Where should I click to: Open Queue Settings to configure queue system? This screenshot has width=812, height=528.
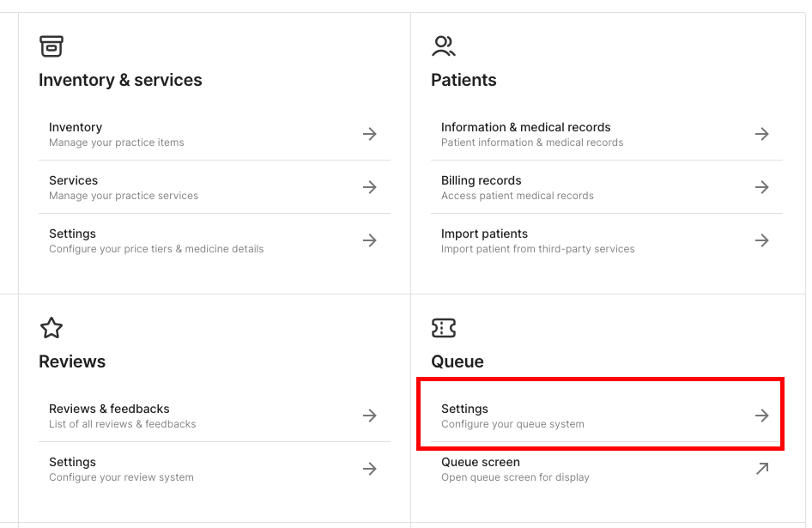[x=606, y=416]
